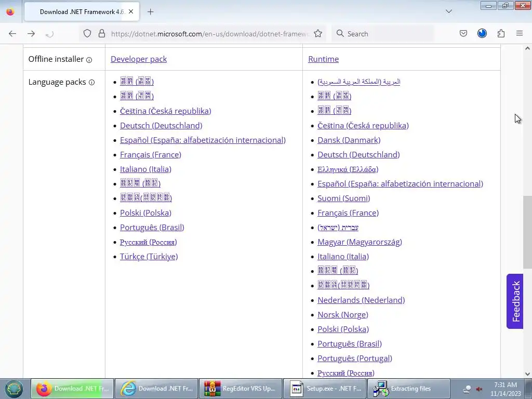532x399 pixels.
Task: Show info tooltip next to Language packs
Action: point(91,83)
